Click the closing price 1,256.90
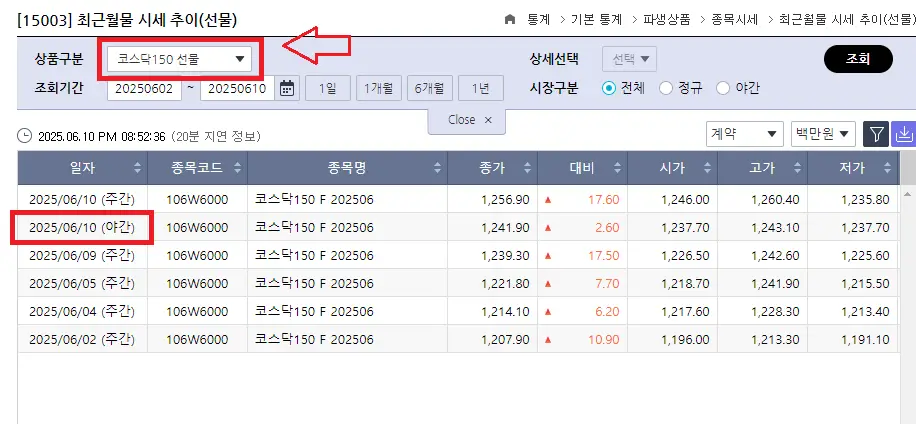The height and width of the screenshot is (424, 916). (x=505, y=200)
